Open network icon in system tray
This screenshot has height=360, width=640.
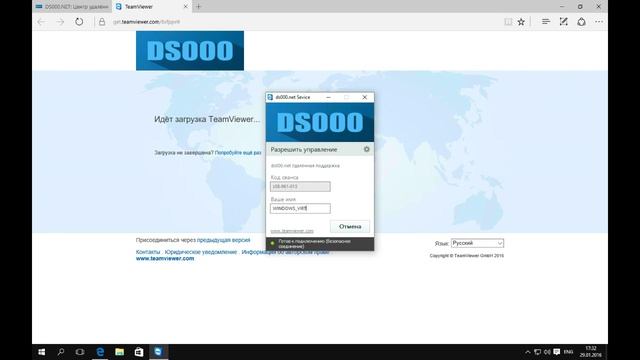(x=538, y=352)
